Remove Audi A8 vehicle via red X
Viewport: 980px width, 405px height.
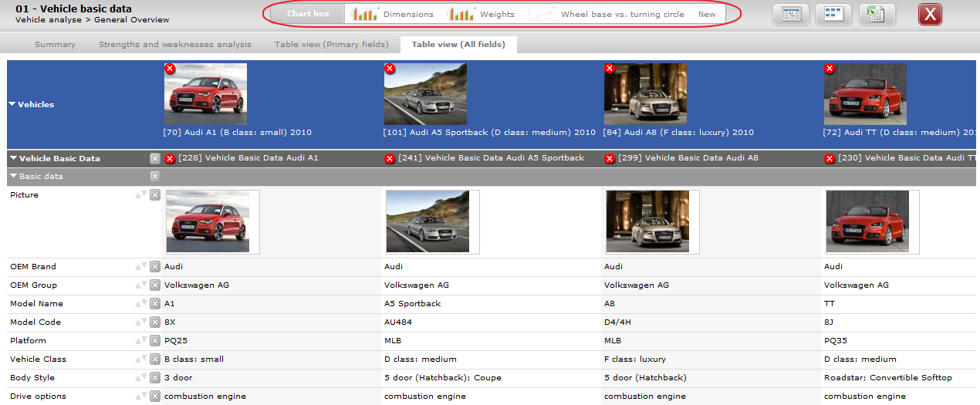[x=610, y=69]
